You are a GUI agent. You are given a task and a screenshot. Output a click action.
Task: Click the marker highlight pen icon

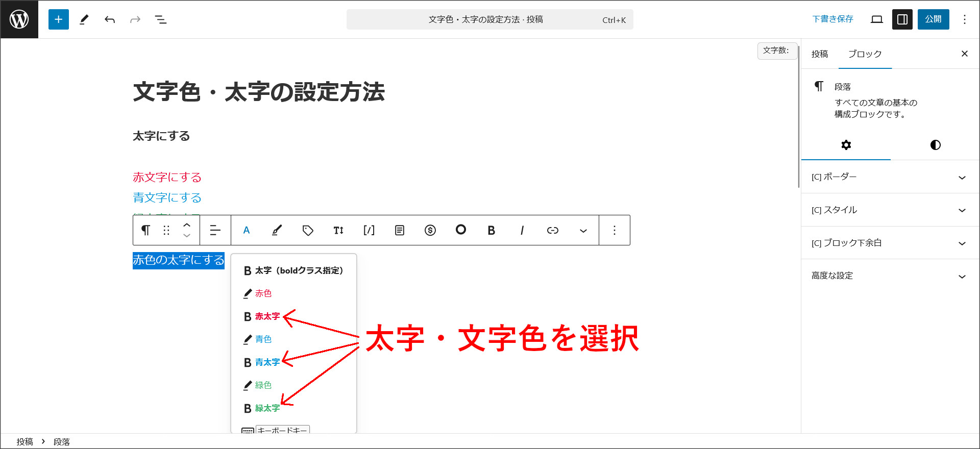pos(277,230)
